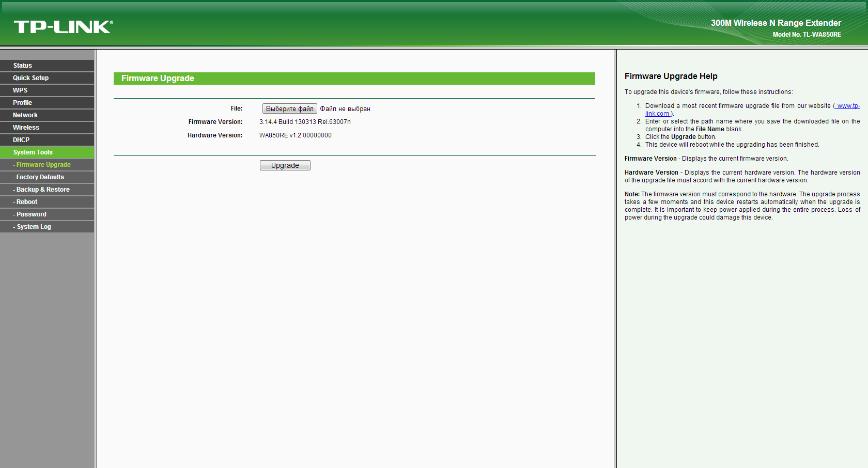Open the Network settings menu
The height and width of the screenshot is (468, 868).
(47, 115)
